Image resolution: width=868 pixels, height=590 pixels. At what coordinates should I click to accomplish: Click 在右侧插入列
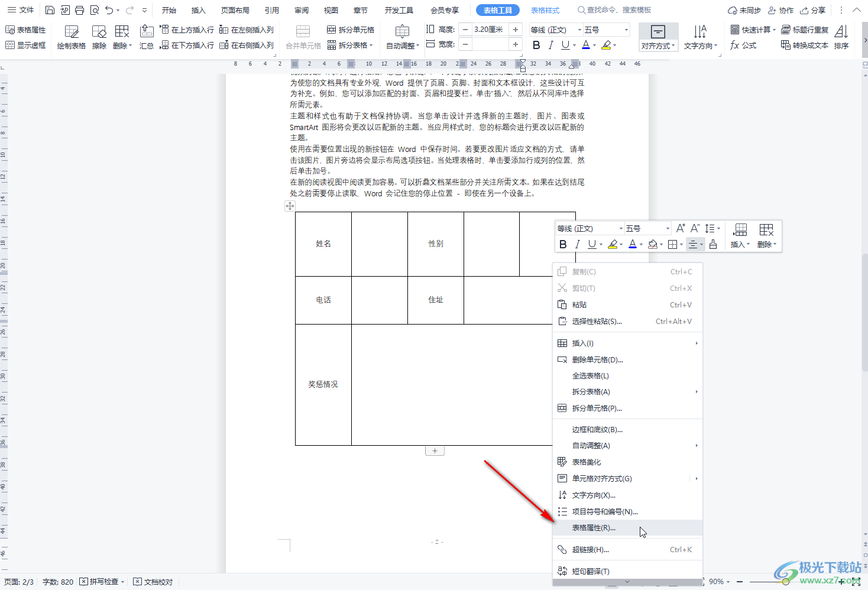(x=247, y=45)
